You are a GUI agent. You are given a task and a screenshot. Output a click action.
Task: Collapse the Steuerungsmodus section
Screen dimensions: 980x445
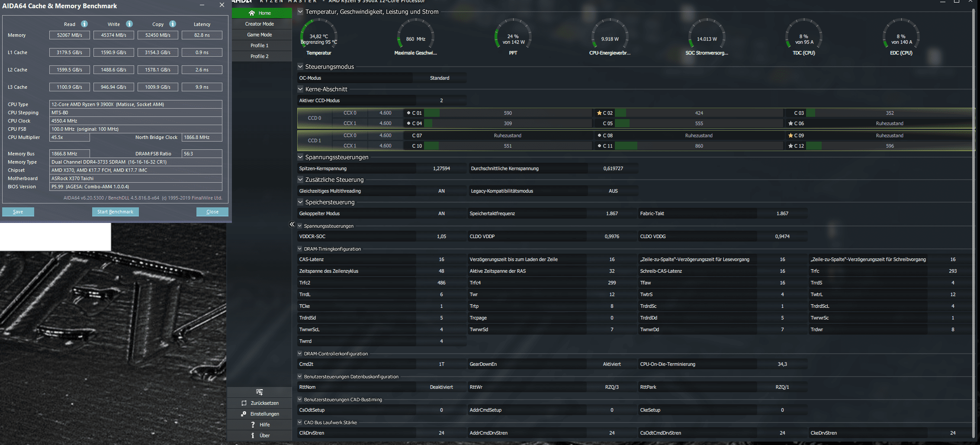[300, 67]
